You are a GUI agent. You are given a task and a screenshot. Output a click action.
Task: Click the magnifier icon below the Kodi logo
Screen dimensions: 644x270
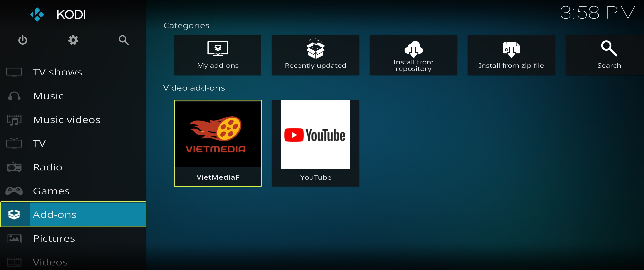tap(124, 40)
